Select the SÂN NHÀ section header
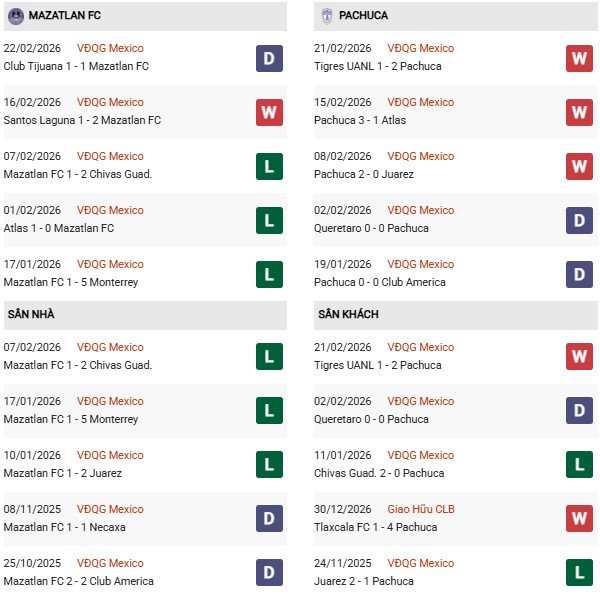The width and height of the screenshot is (600, 595). coord(31,314)
